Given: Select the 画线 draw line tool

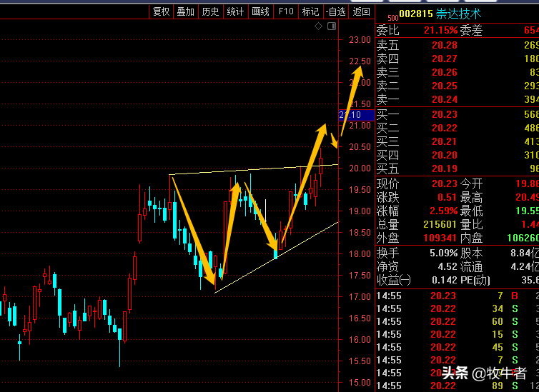Looking at the screenshot, I should 260,11.
